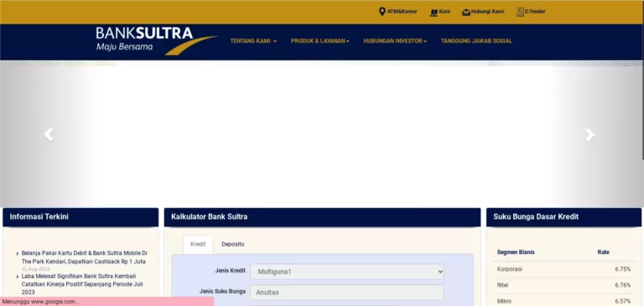Open news Laba Melesat Signifikan Bank Sultra

point(81,284)
